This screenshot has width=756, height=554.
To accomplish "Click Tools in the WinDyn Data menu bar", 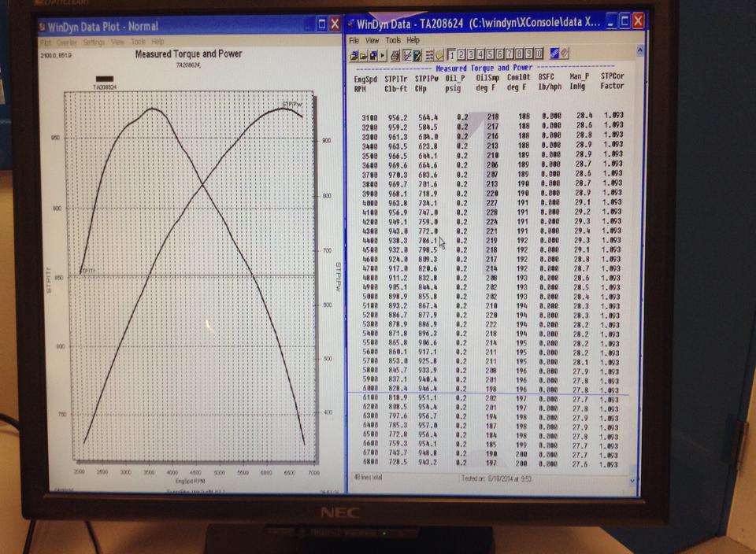I will click(393, 40).
